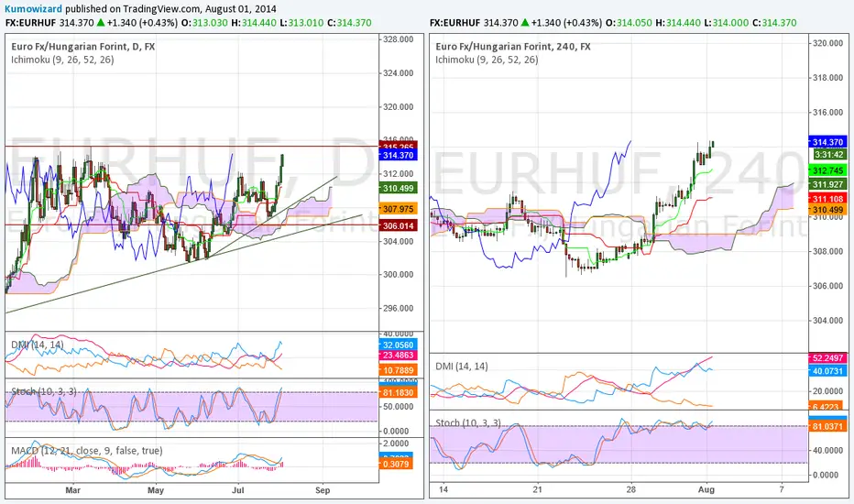The image size is (854, 504).
Task: Click the blue 314.370 tag on the daily axis
Action: pyautogui.click(x=398, y=155)
